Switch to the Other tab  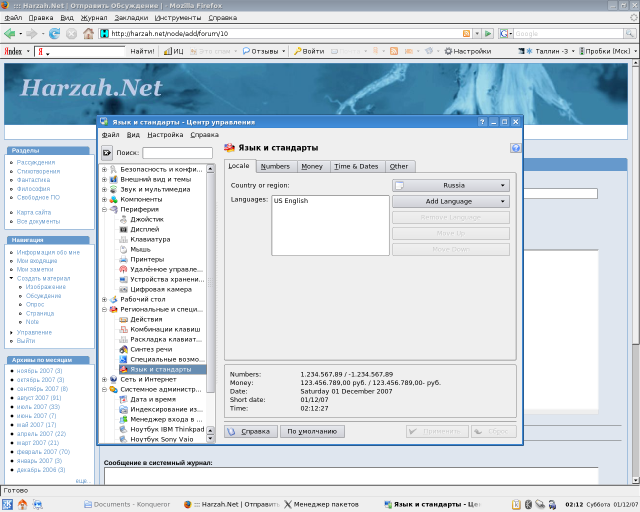click(x=399, y=166)
